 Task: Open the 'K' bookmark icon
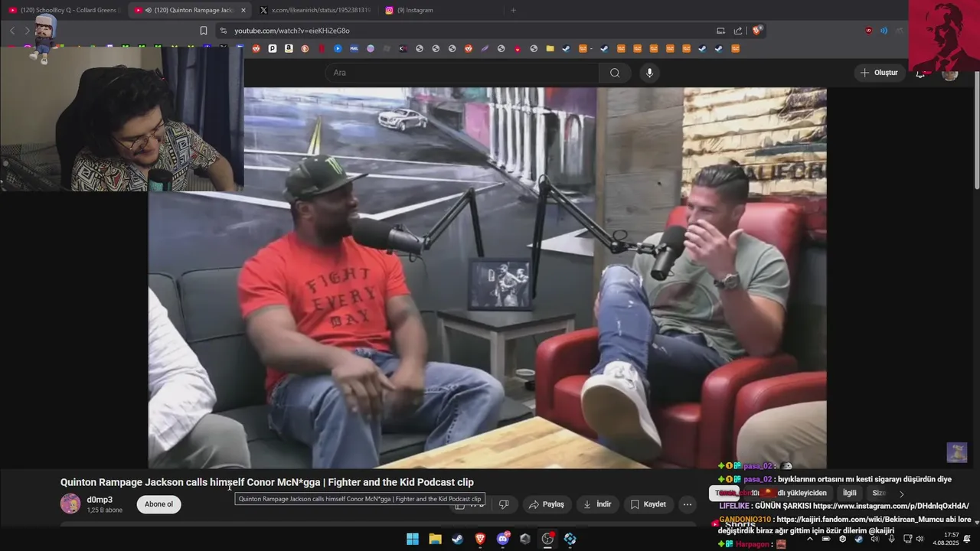(403, 48)
